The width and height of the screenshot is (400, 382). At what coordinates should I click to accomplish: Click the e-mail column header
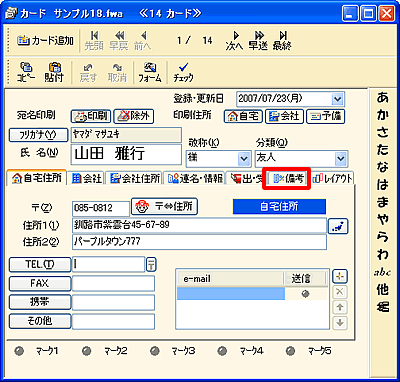[230, 279]
